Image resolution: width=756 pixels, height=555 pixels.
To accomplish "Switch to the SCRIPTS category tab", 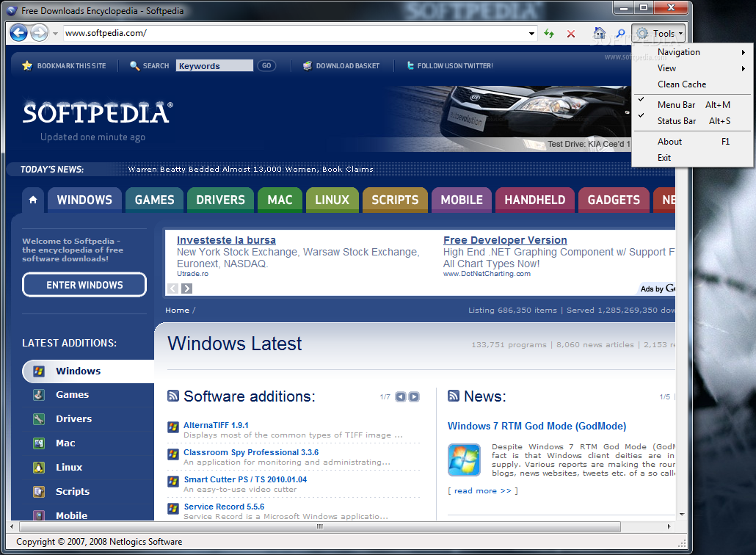I will [395, 200].
